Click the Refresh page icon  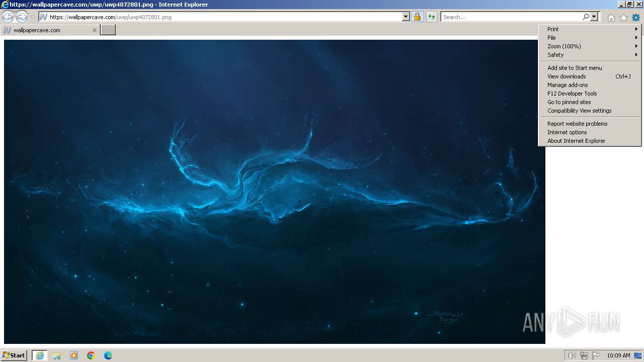pyautogui.click(x=431, y=17)
